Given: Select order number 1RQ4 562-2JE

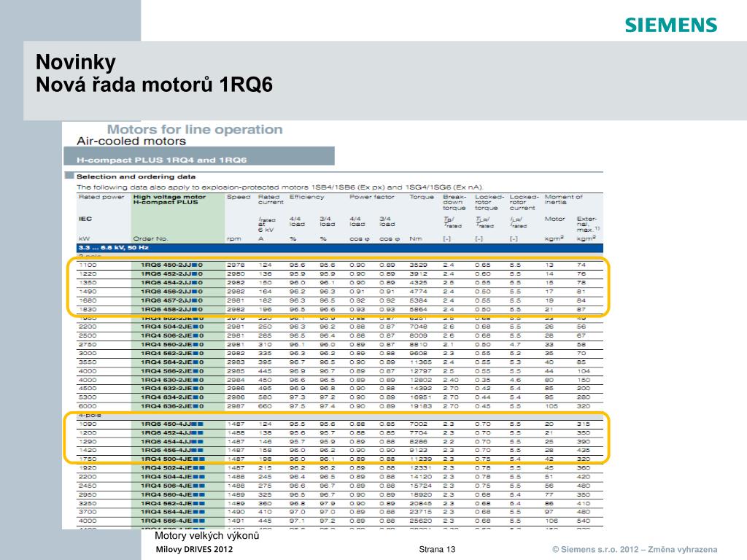Looking at the screenshot, I should click(172, 354).
